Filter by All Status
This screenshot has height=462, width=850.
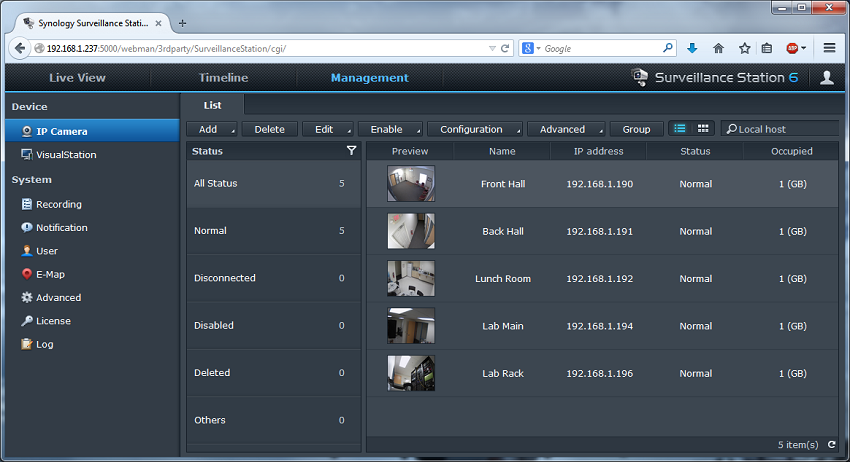pyautogui.click(x=274, y=184)
